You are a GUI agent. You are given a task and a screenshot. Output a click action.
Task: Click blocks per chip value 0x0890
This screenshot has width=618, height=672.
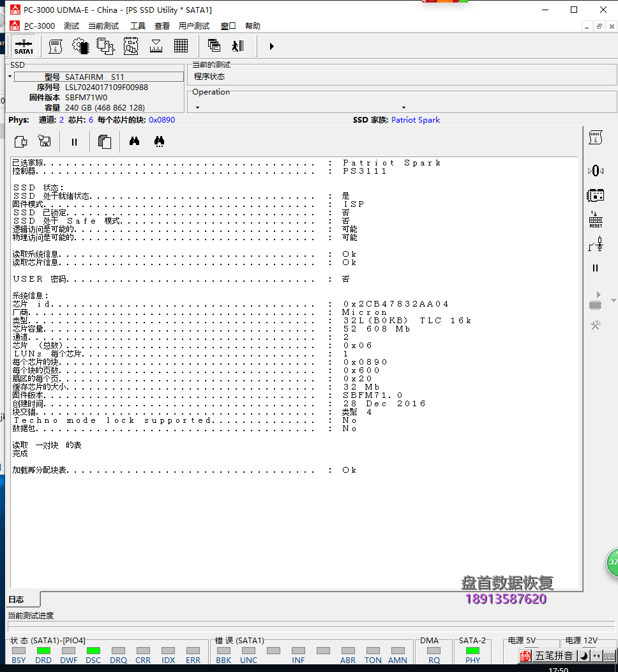162,120
